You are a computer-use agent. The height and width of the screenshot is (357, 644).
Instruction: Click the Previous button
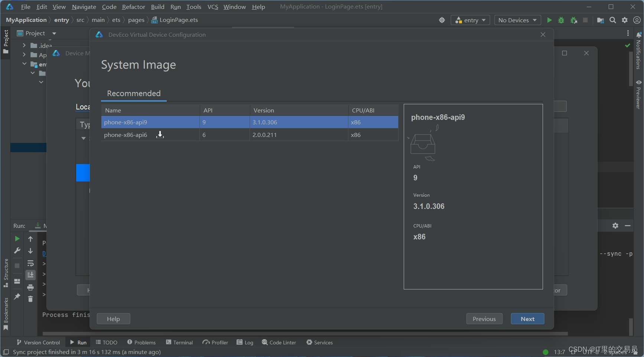484,319
